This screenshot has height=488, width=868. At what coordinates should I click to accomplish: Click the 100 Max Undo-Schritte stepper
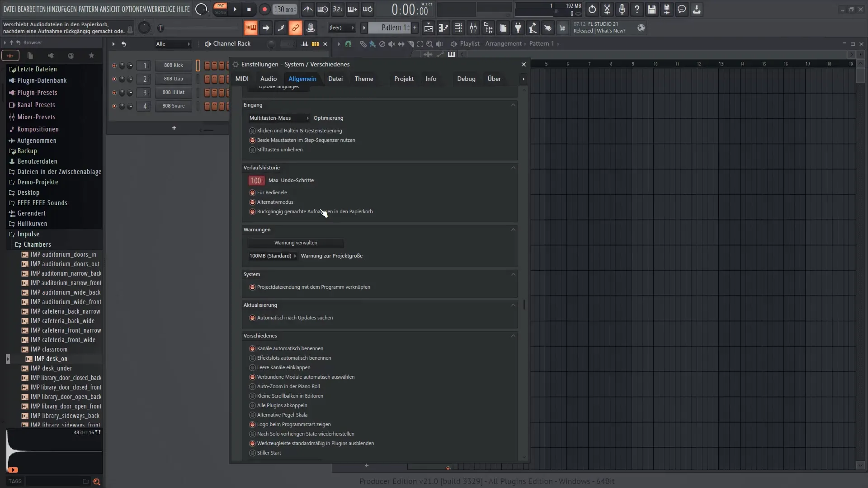click(x=256, y=180)
